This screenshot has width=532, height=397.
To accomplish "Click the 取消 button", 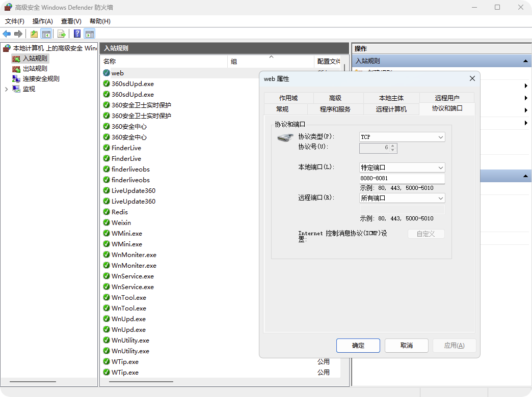I will point(407,346).
